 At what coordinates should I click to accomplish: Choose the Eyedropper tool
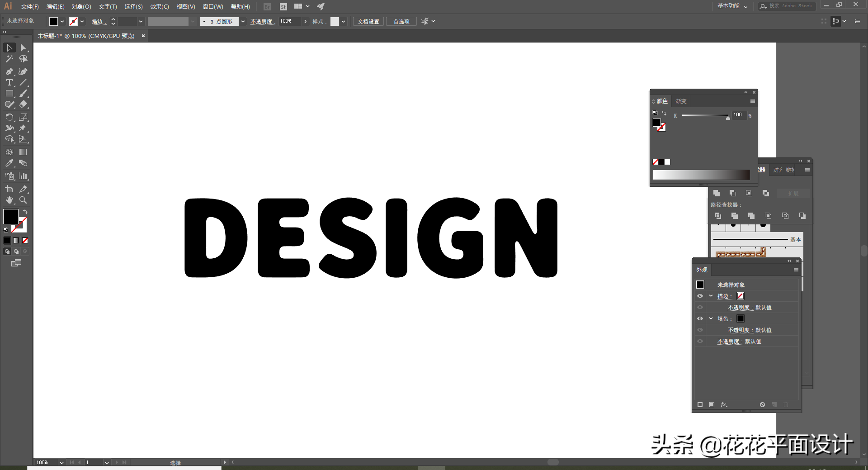[9, 163]
